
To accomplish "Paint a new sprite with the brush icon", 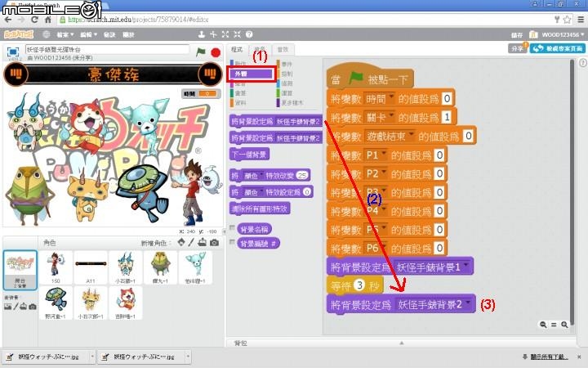I will point(191,242).
